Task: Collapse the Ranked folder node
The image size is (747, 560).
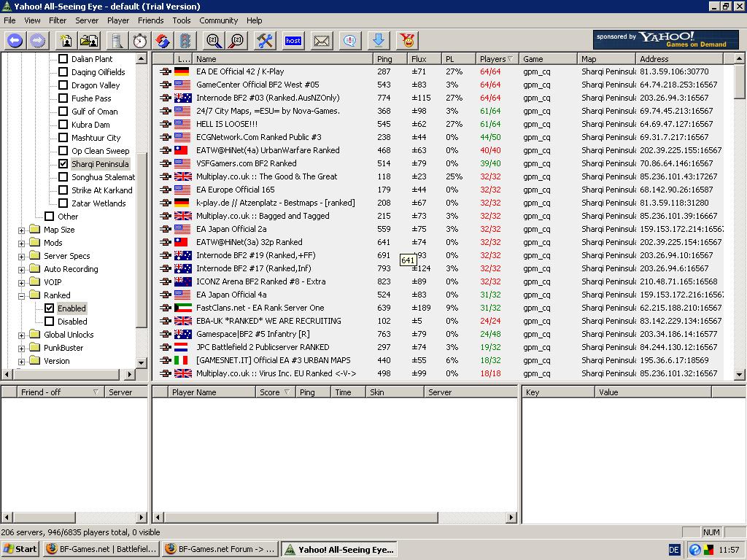Action: (22, 295)
